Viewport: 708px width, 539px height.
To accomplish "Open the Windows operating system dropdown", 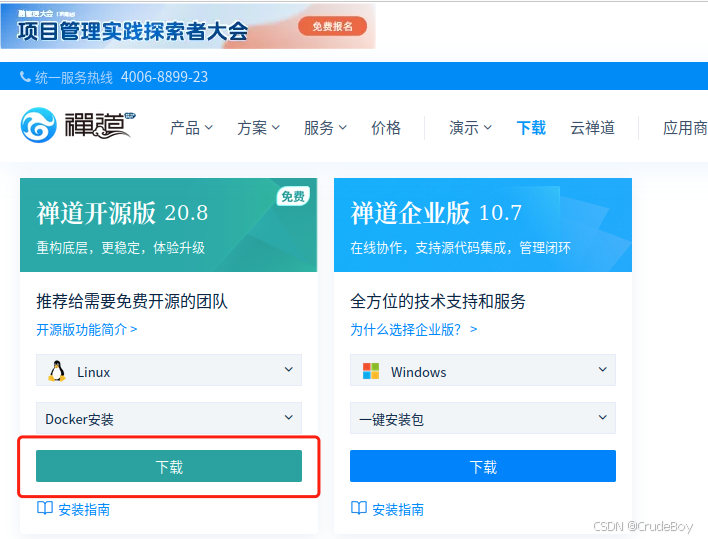I will point(483,370).
